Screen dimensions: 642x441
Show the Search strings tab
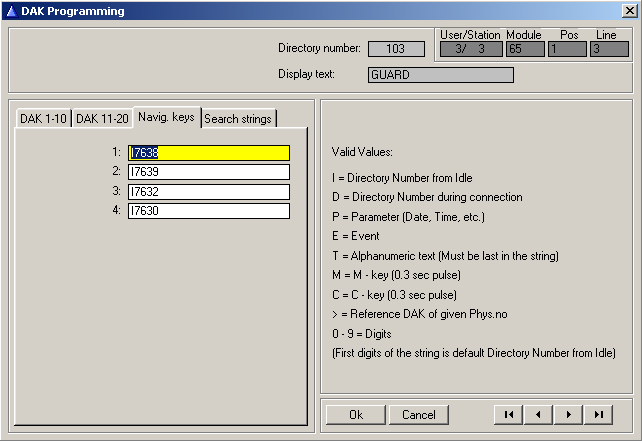[238, 119]
